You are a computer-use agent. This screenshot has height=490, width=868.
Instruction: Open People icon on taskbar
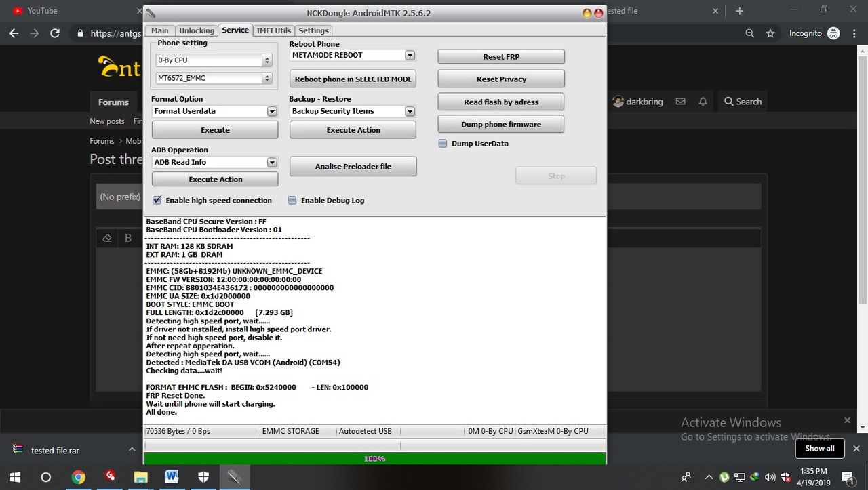tap(686, 476)
